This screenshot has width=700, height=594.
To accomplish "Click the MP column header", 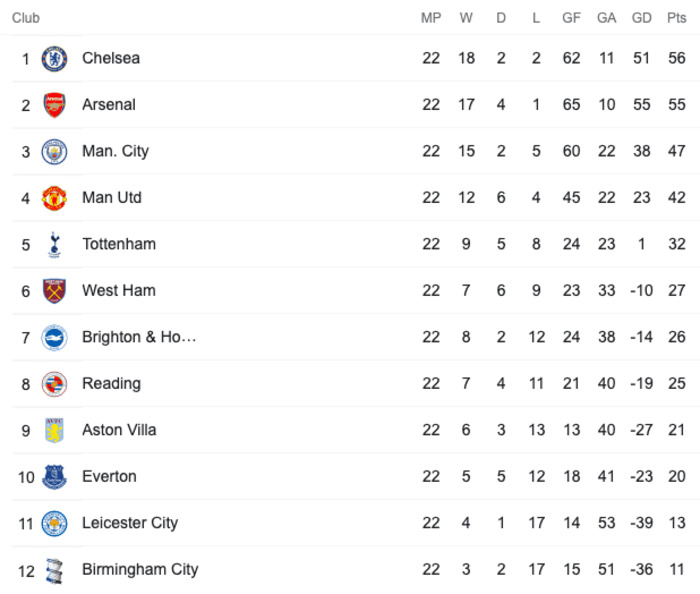I will coord(431,18).
